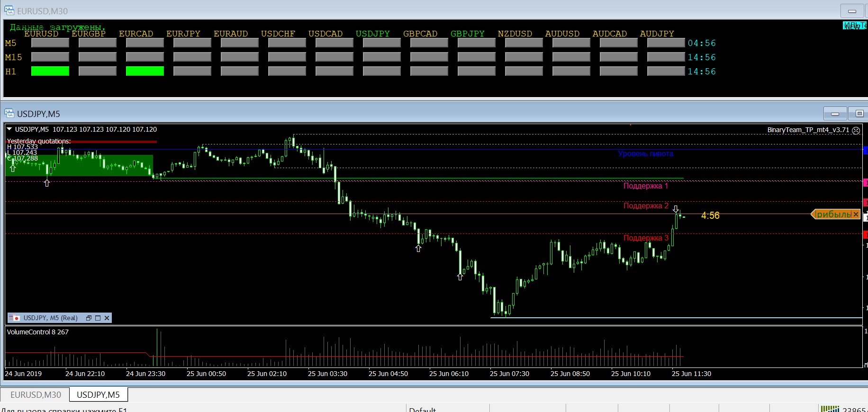Click the 'Поддержка 3' support label
868x412 pixels.
tap(646, 238)
